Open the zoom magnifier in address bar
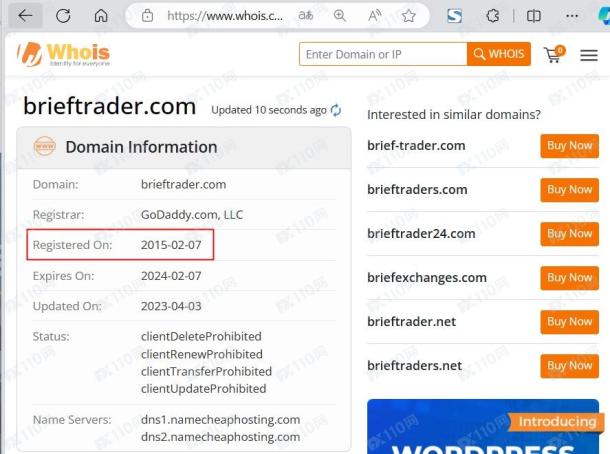The width and height of the screenshot is (610, 454). [340, 16]
